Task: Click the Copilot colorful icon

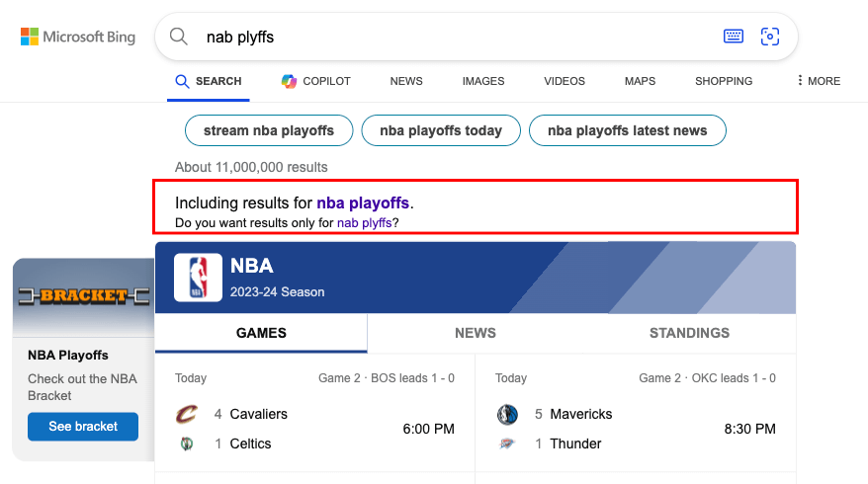Action: click(x=289, y=81)
